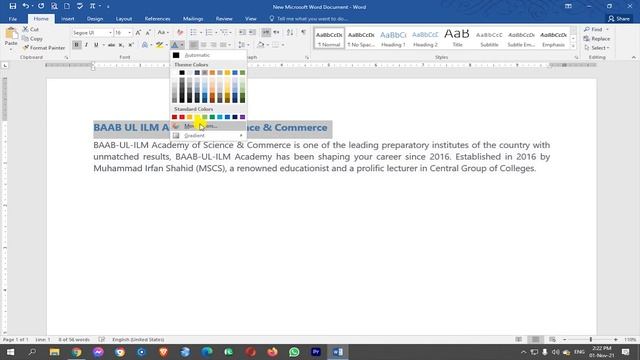Switch to the References tab
Viewport: 640px width, 360px height.
click(157, 19)
